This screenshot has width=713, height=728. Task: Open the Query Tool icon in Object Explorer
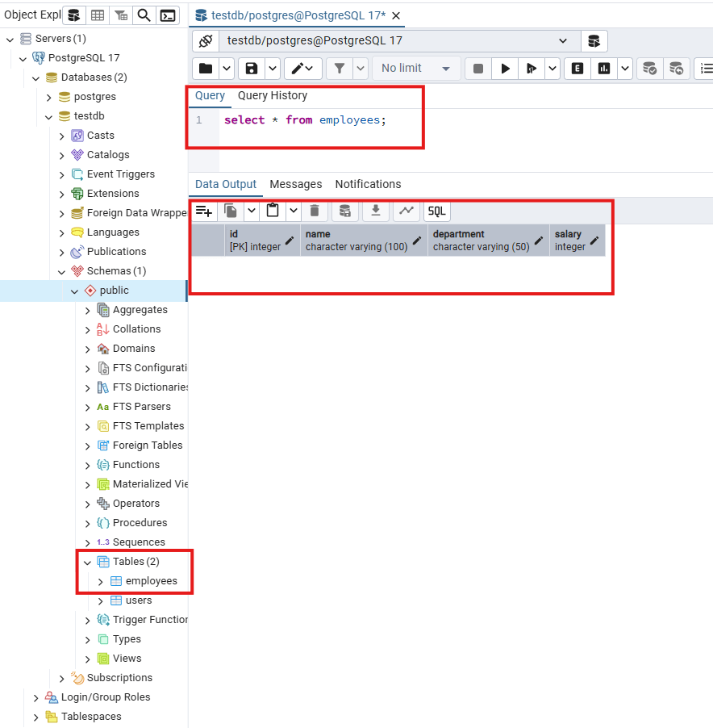[x=73, y=15]
